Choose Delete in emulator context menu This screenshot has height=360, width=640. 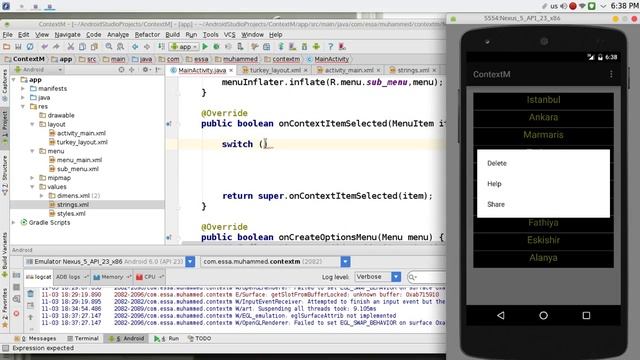(543, 163)
